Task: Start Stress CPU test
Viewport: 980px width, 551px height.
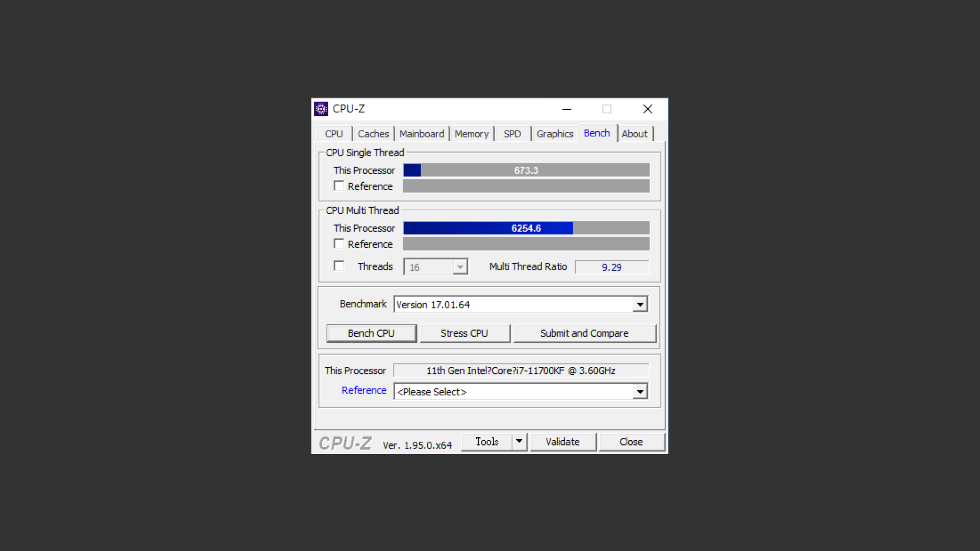Action: click(x=464, y=333)
